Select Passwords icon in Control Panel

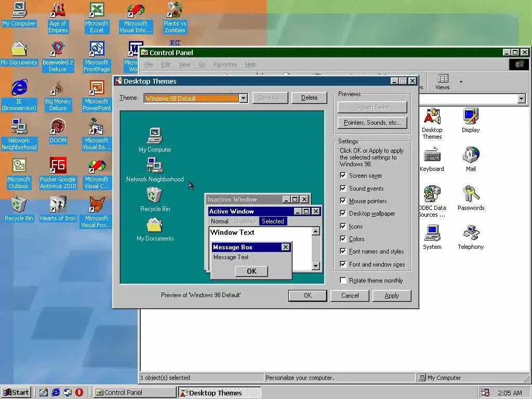471,199
